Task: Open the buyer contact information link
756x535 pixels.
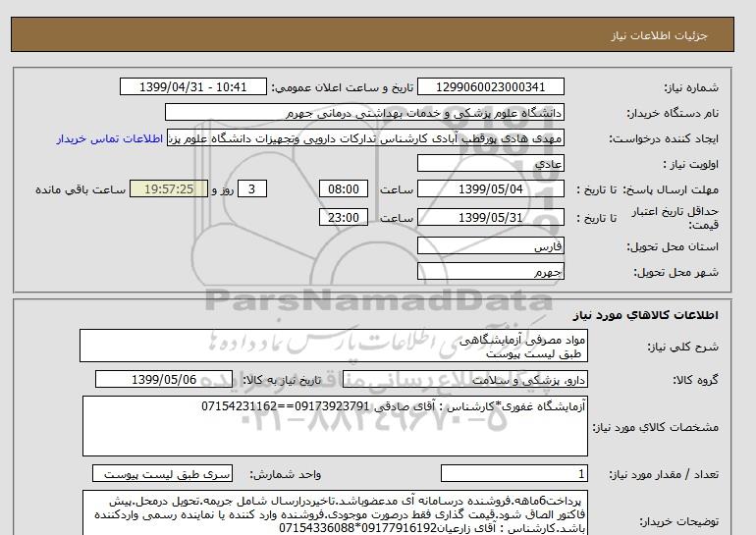Action: (x=109, y=138)
